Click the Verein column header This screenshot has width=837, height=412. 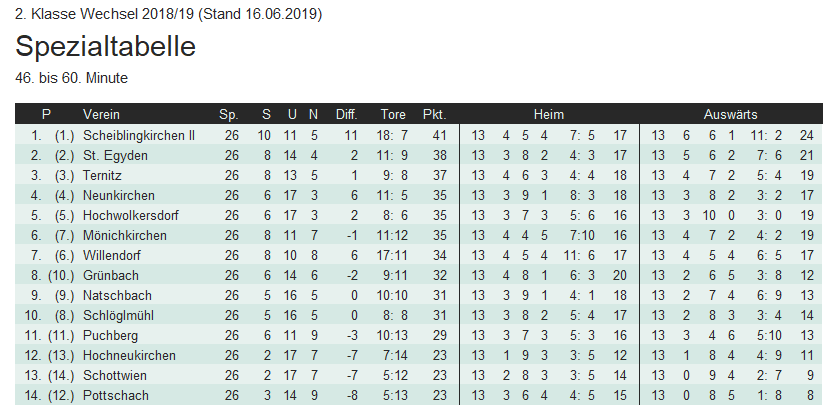pos(101,114)
